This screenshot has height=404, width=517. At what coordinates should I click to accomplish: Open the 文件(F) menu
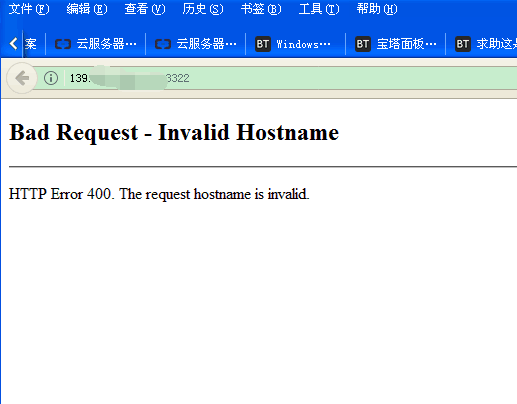pos(29,9)
